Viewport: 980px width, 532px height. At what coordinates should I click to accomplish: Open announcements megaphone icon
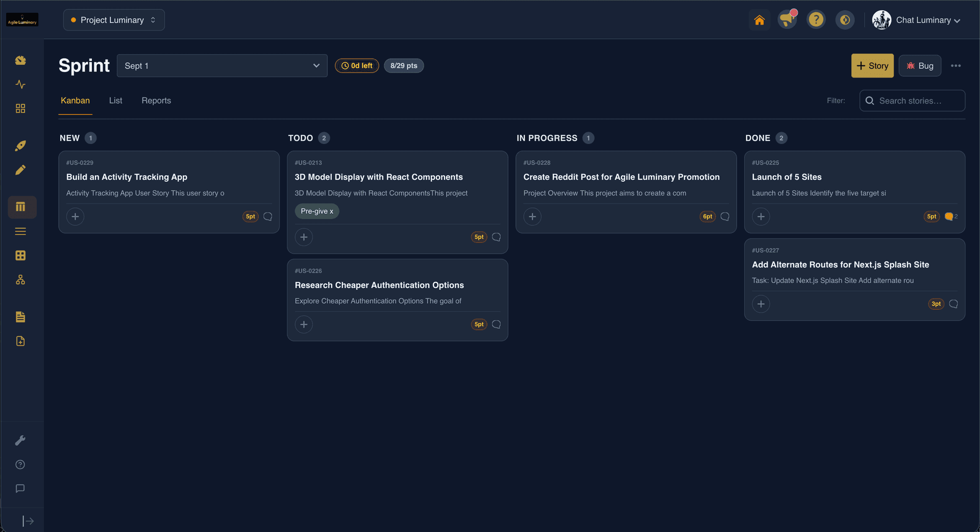click(787, 20)
